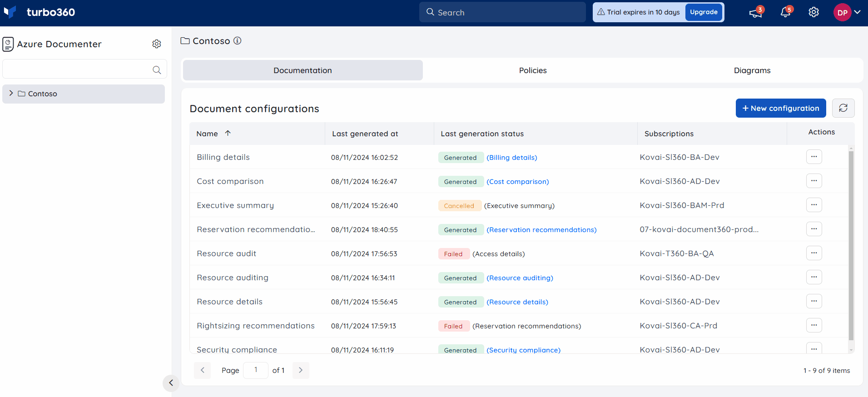This screenshot has height=397, width=868.
Task: Switch to the Policies tab
Action: coord(533,70)
